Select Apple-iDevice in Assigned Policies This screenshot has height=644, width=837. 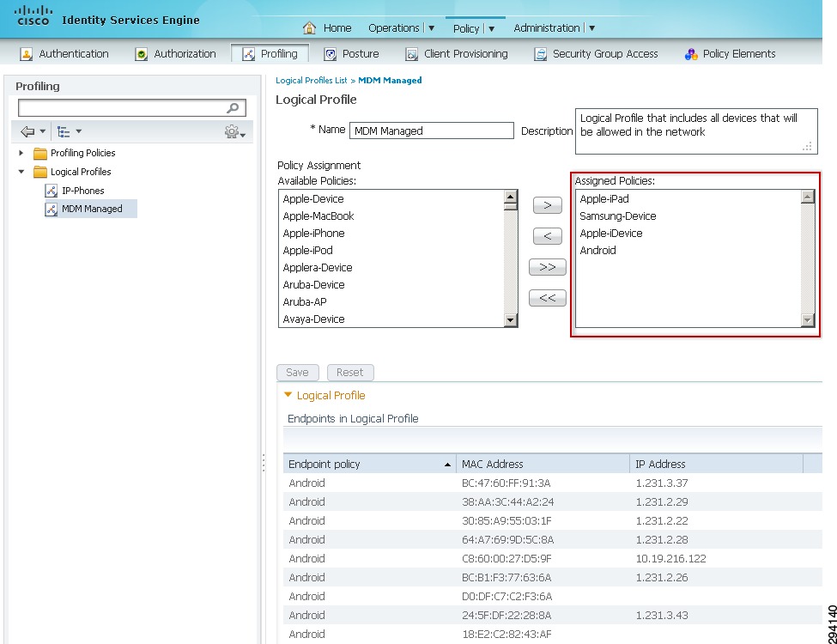(x=610, y=233)
